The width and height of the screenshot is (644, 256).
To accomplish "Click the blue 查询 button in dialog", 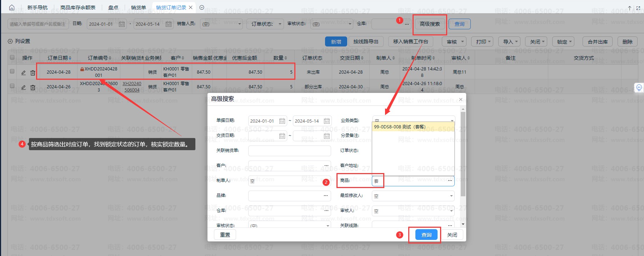I will (426, 235).
